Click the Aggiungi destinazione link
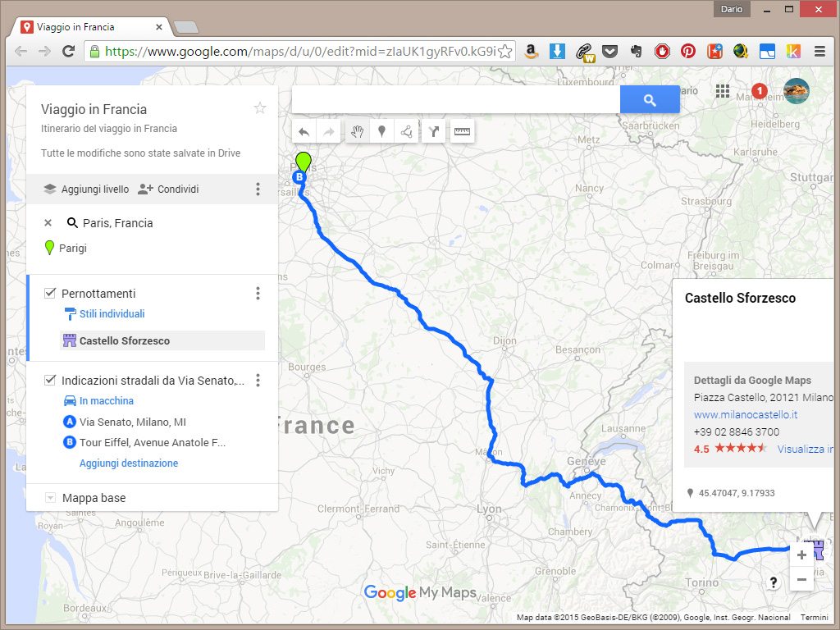 pos(129,463)
